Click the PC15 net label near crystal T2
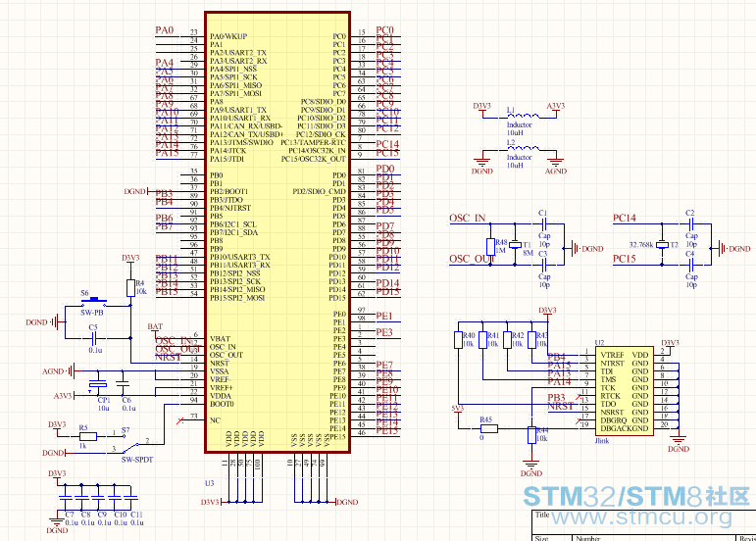This screenshot has height=541, width=756. [625, 259]
